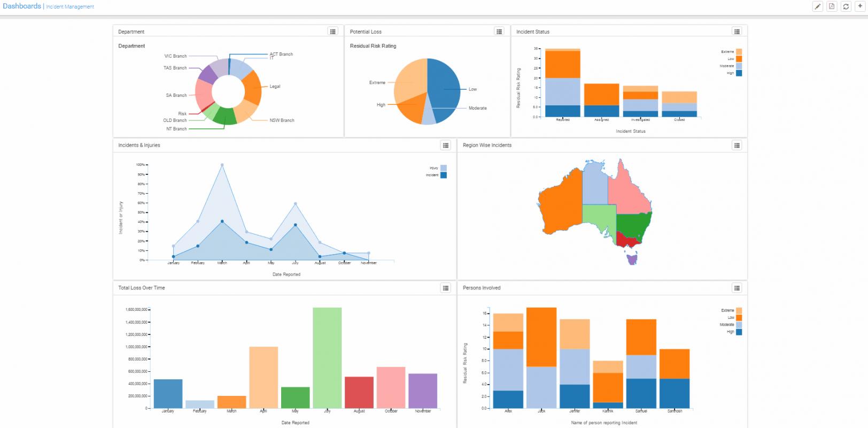Screen dimensions: 868x428
Task: Add a new widget with the plus icon
Action: click(x=860, y=6)
